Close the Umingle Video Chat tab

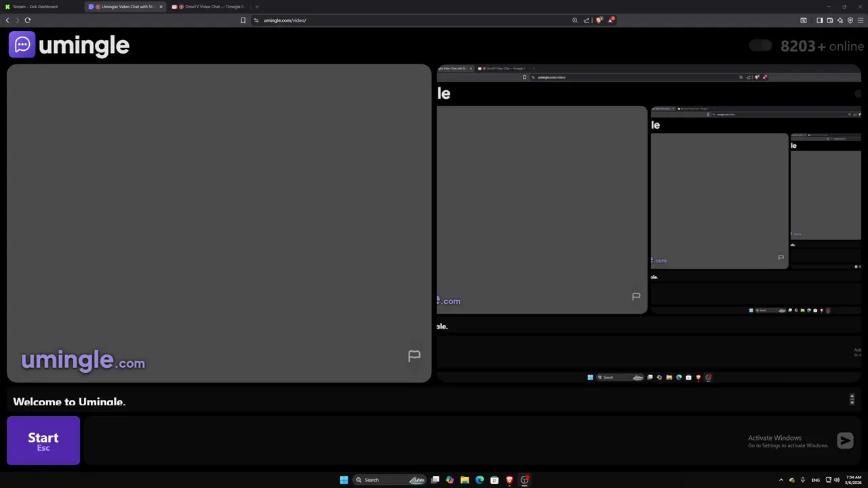click(x=161, y=7)
